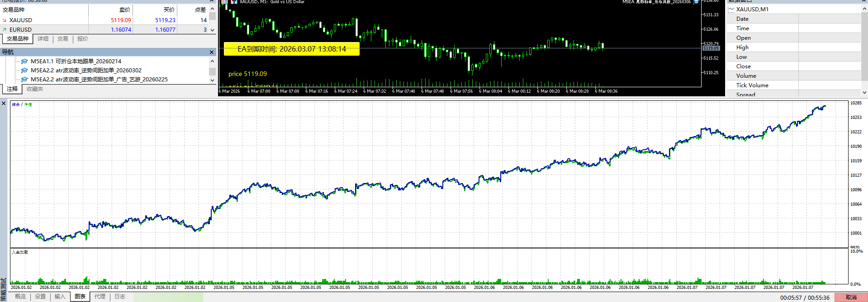Viewport: 868px width, 302px height.
Task: Click the XAUUSD down-arrow trend icon
Action: 5,20
